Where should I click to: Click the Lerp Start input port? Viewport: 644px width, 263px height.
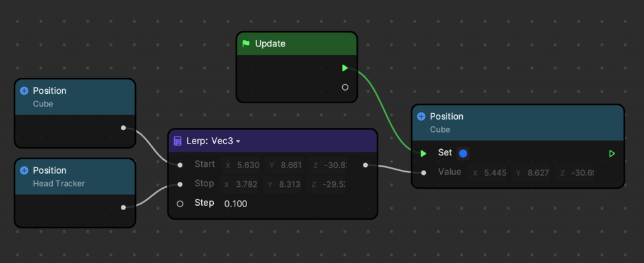click(x=180, y=165)
